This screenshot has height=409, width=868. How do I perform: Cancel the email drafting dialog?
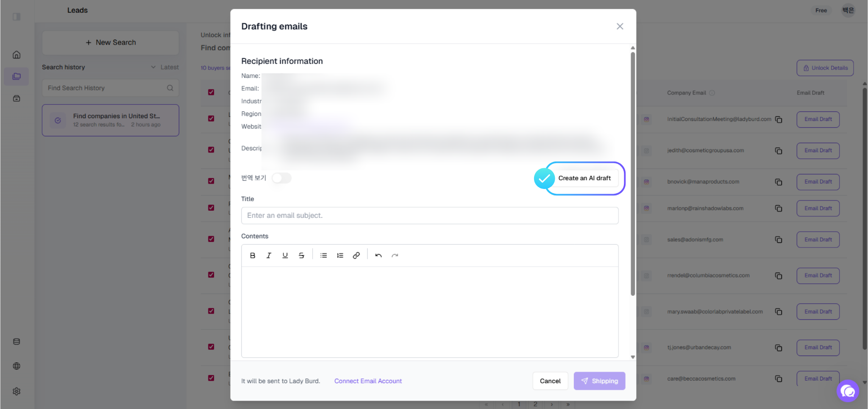point(550,381)
